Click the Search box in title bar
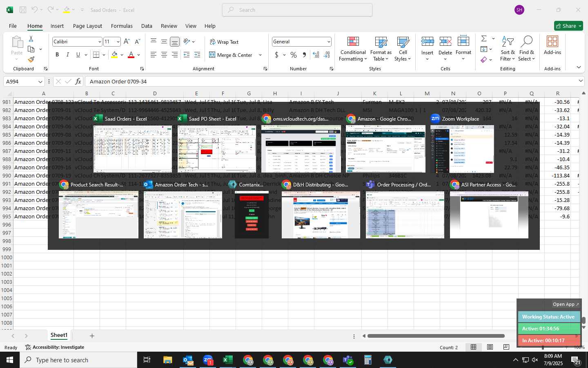This screenshot has width=588, height=368. [x=297, y=10]
